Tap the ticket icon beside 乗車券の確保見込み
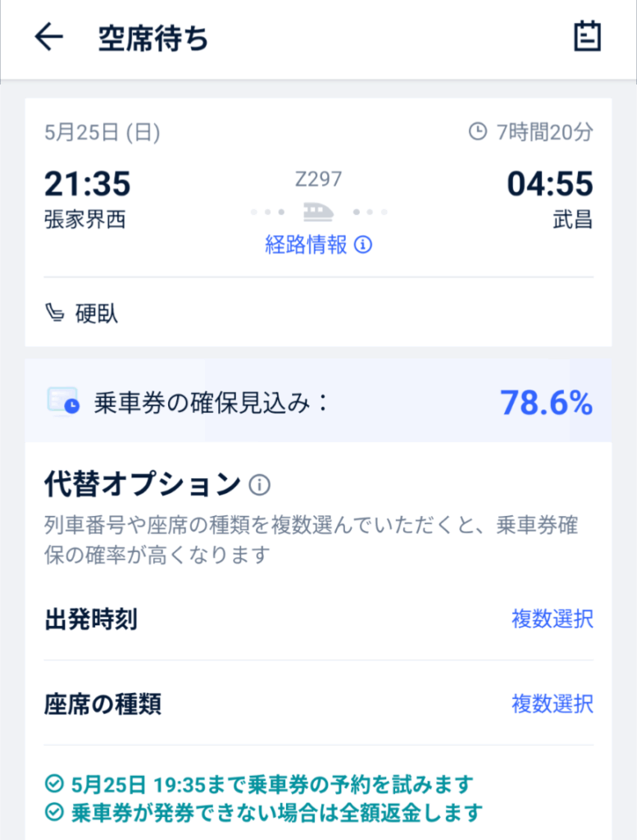Image resolution: width=637 pixels, height=840 pixels. click(x=63, y=401)
